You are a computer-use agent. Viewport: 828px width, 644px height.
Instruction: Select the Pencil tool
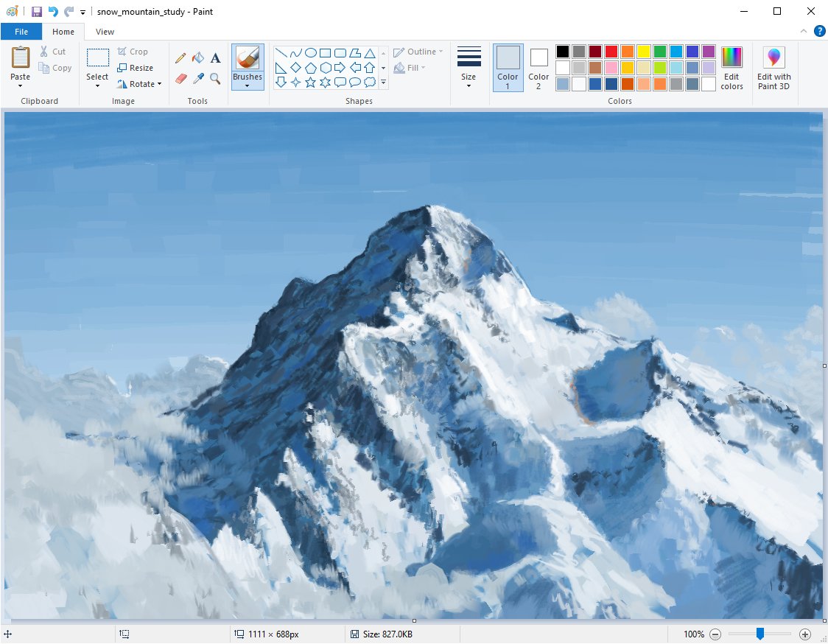(x=180, y=58)
